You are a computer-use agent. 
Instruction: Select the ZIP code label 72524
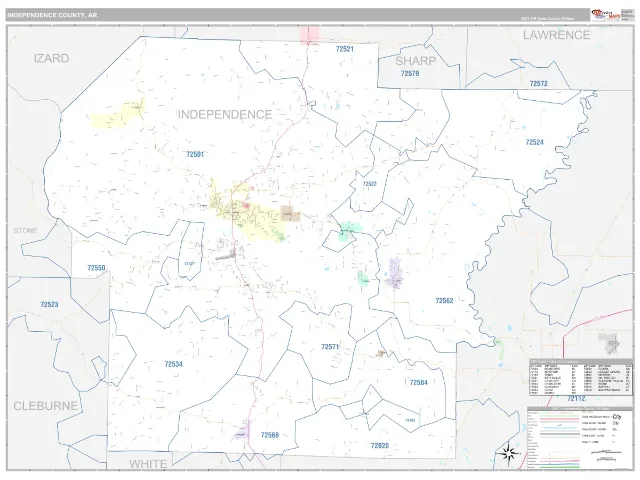(534, 142)
